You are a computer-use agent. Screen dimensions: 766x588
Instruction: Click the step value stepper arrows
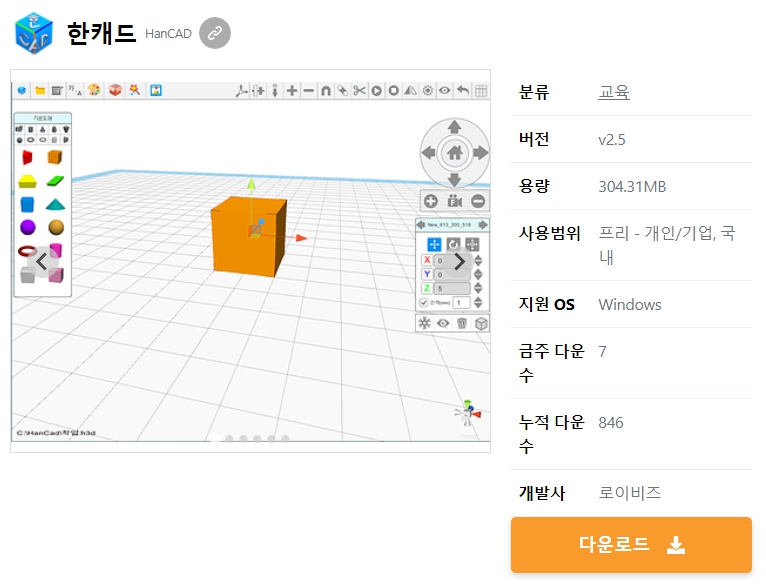coord(478,303)
